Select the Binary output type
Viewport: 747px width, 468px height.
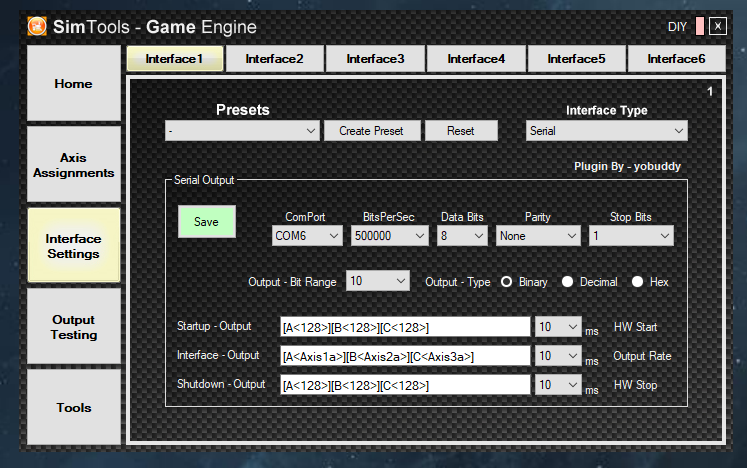tap(506, 282)
